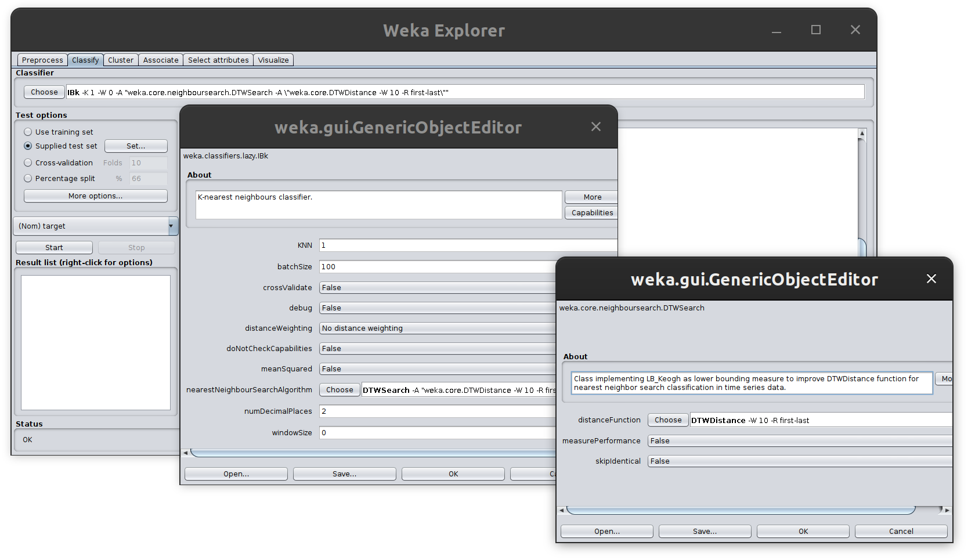Screen dimensions: 975x560
Task: Click the right arrow of DTWSearch scrollbar
Action: tap(947, 510)
